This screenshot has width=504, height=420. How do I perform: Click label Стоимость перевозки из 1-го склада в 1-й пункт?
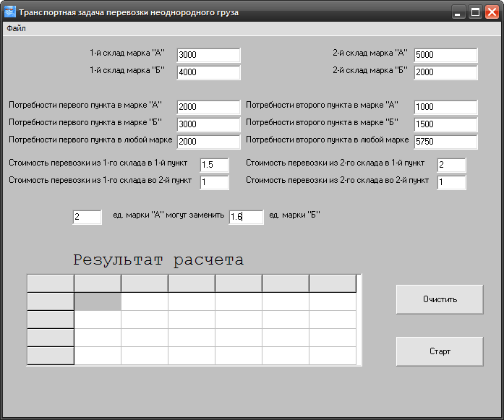[x=98, y=163]
